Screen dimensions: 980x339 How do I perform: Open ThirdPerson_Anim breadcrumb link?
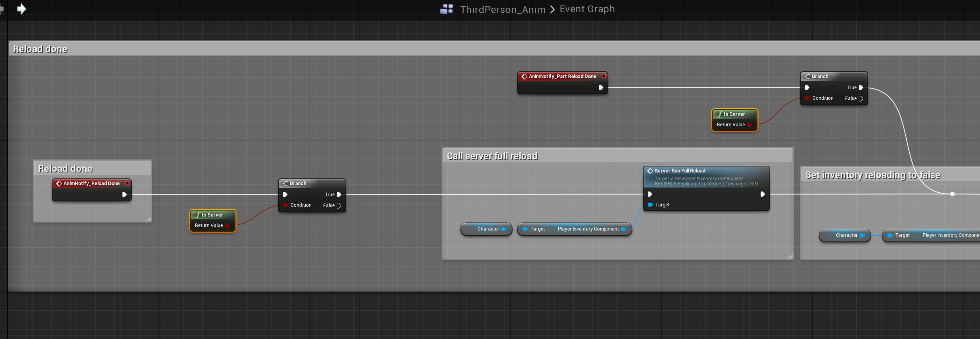[x=502, y=9]
